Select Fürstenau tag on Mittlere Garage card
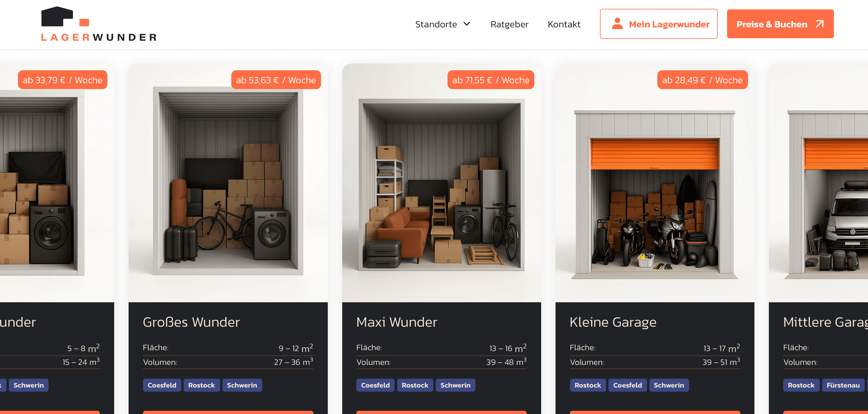Image resolution: width=868 pixels, height=414 pixels. point(843,385)
